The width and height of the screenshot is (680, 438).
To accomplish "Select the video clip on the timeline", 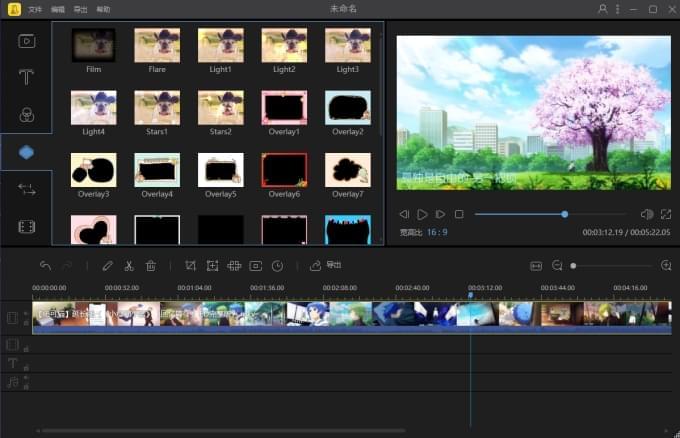I will pyautogui.click(x=352, y=317).
